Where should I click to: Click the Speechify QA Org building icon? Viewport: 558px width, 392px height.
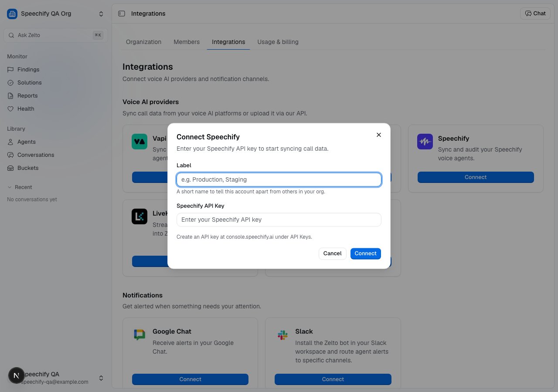tap(12, 14)
